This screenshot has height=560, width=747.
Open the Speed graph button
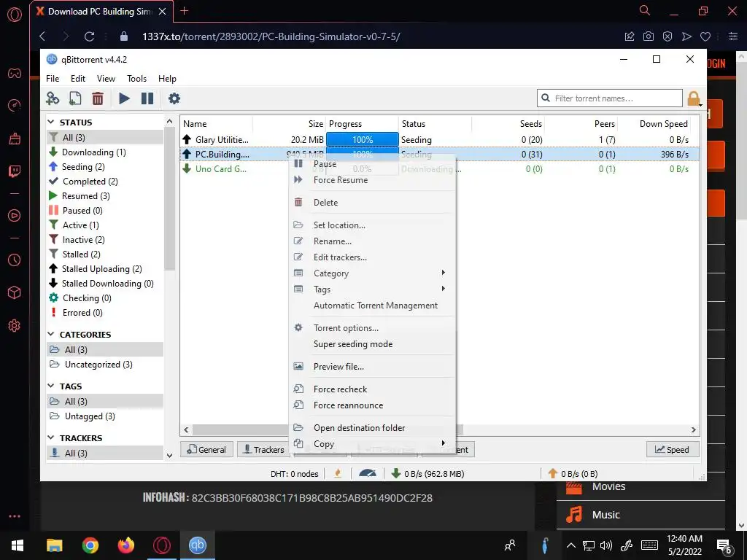pos(672,449)
